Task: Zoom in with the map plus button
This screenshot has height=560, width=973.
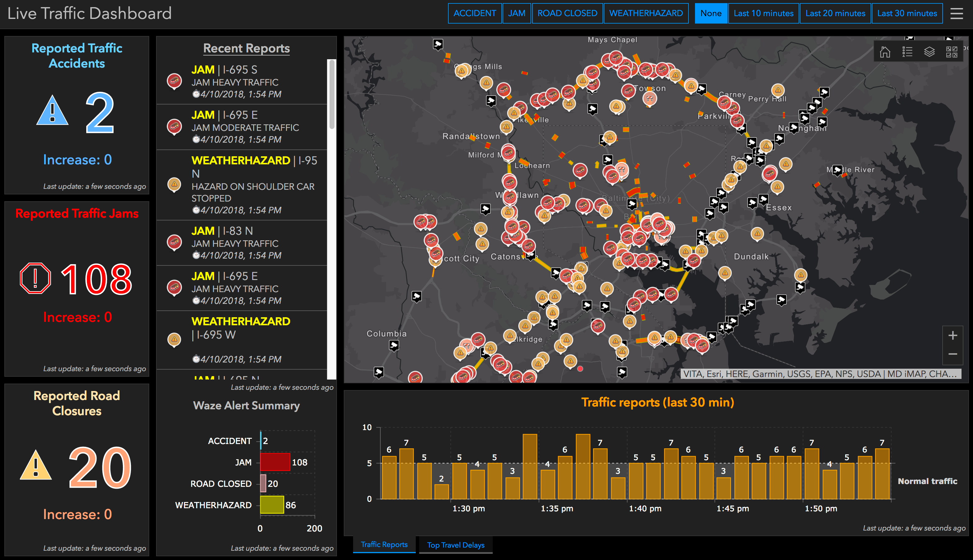Action: (x=953, y=336)
